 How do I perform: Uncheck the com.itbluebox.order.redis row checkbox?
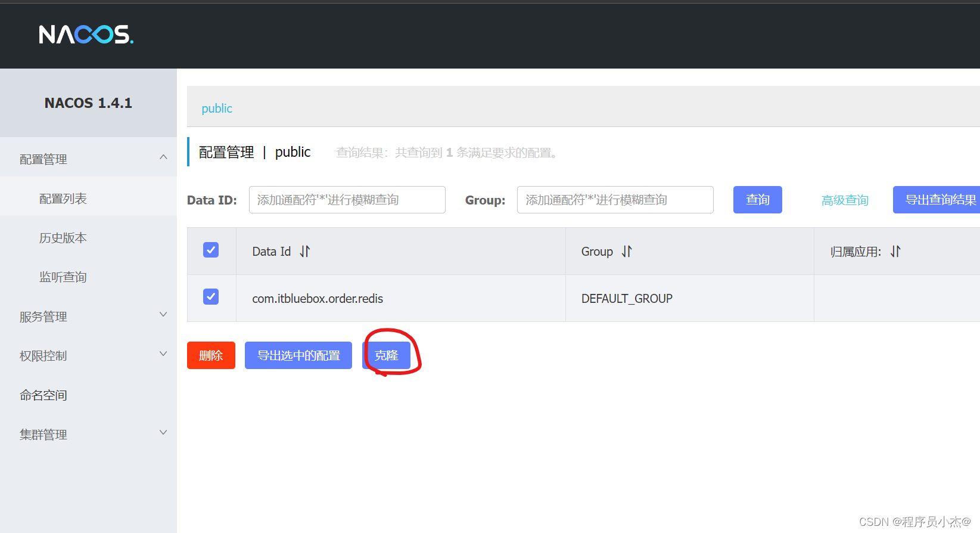tap(211, 297)
